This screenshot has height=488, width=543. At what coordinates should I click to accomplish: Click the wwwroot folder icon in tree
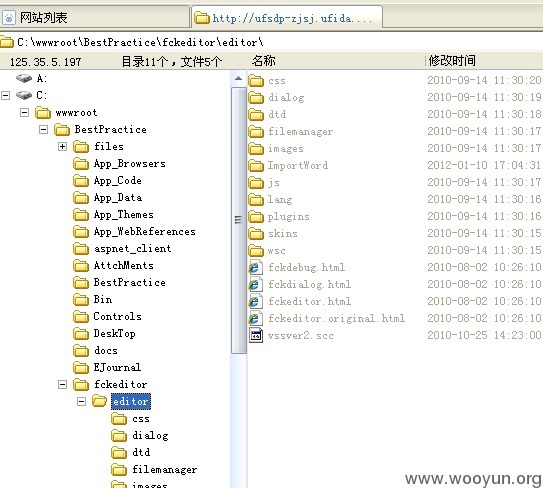pos(43,113)
